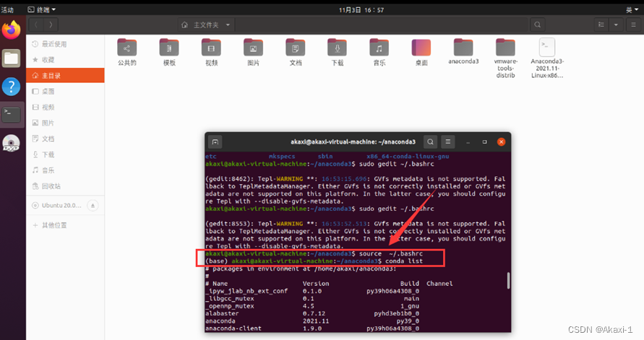The width and height of the screenshot is (644, 340).
Task: Select the anaconda3 folder
Action: coord(463,51)
